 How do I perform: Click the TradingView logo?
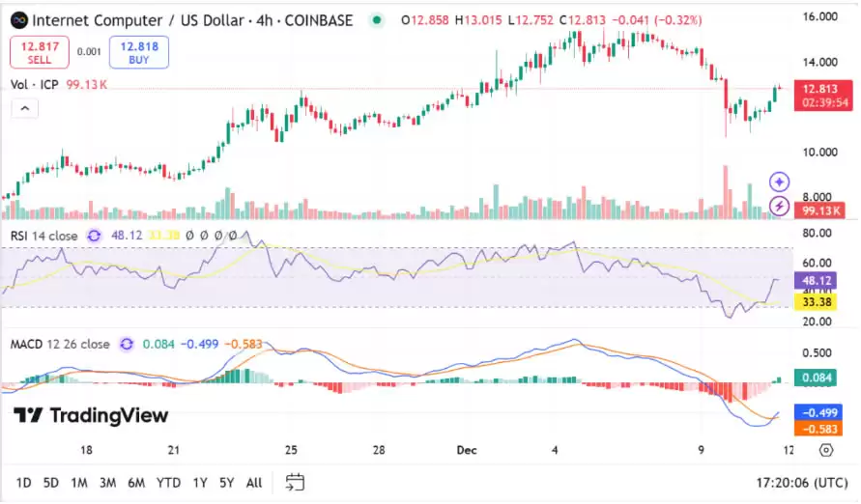(x=91, y=415)
